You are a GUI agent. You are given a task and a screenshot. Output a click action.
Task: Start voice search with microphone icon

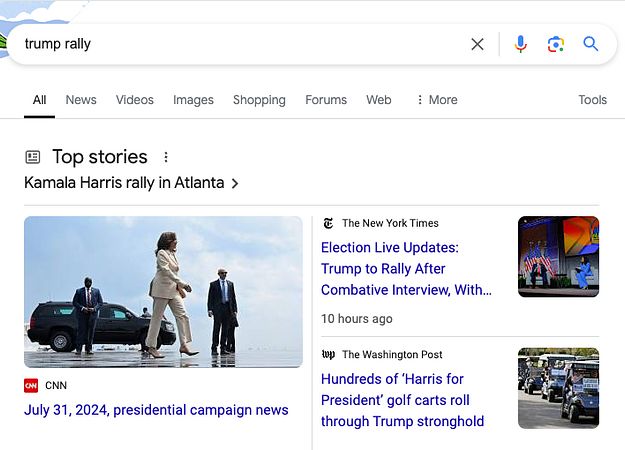(x=520, y=44)
